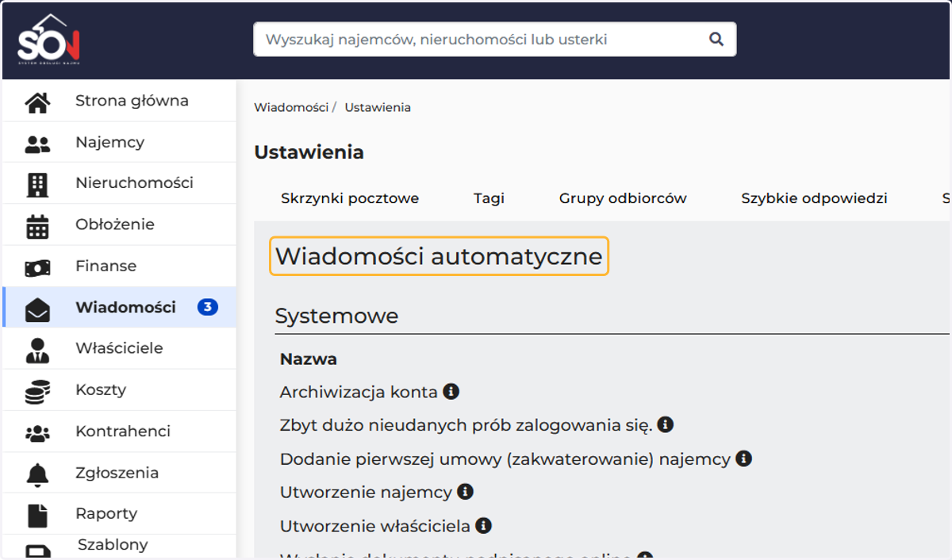Click the Ustawienia breadcrumb
Image resolution: width=952 pixels, height=560 pixels.
378,107
